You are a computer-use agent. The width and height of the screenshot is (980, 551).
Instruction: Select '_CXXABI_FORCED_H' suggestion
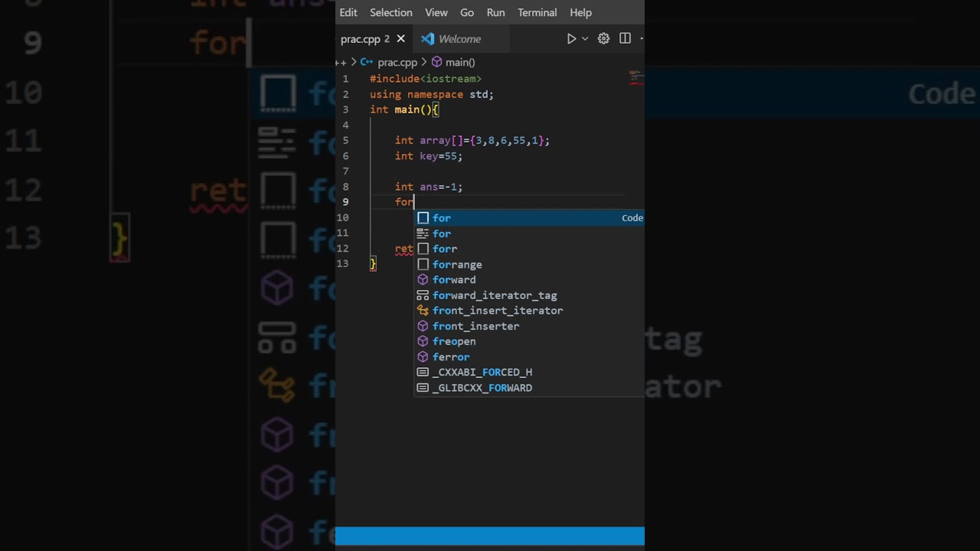tap(530, 372)
